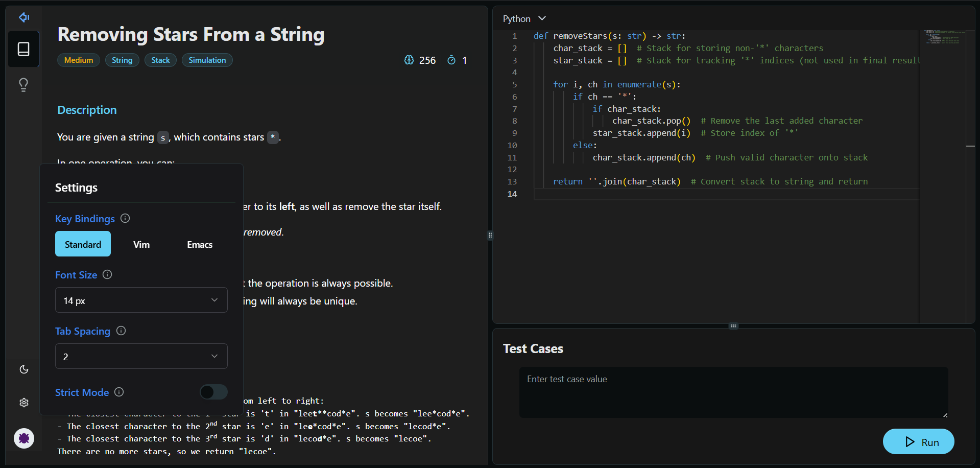
Task: Open the user avatar profile
Action: click(x=24, y=438)
